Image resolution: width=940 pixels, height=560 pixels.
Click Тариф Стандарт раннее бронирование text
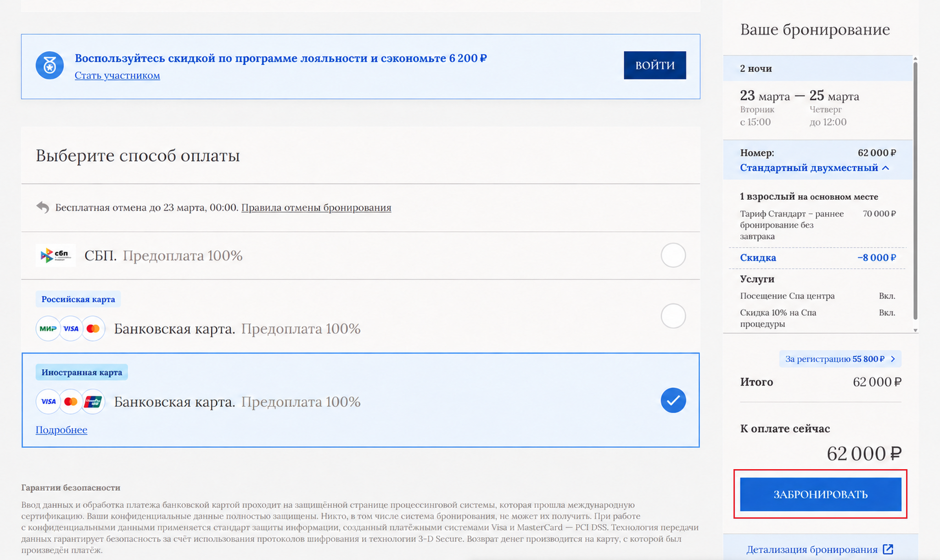click(792, 225)
